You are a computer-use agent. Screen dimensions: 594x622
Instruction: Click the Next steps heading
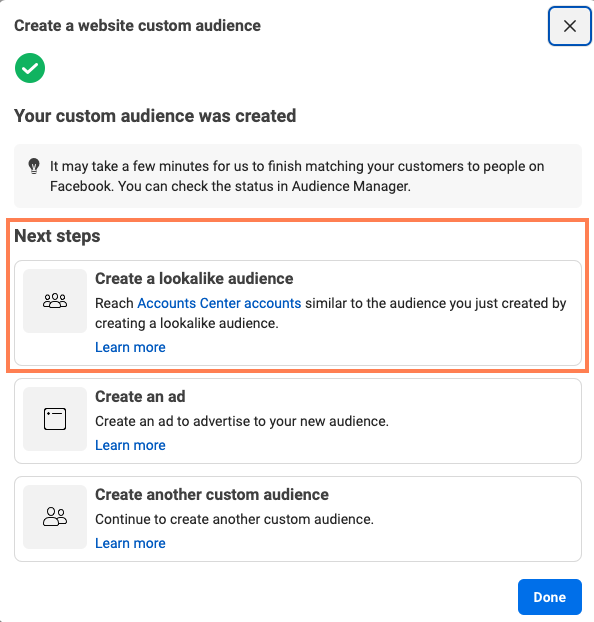57,236
